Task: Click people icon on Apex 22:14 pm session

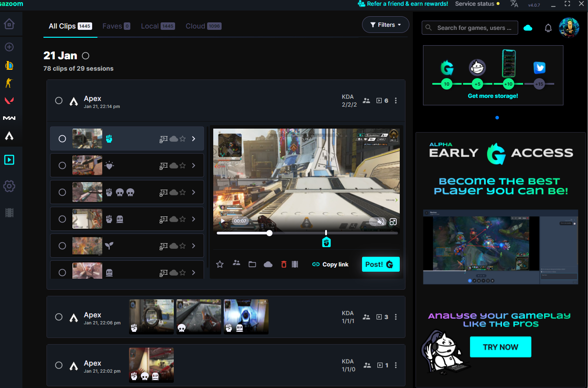Action: [x=367, y=101]
